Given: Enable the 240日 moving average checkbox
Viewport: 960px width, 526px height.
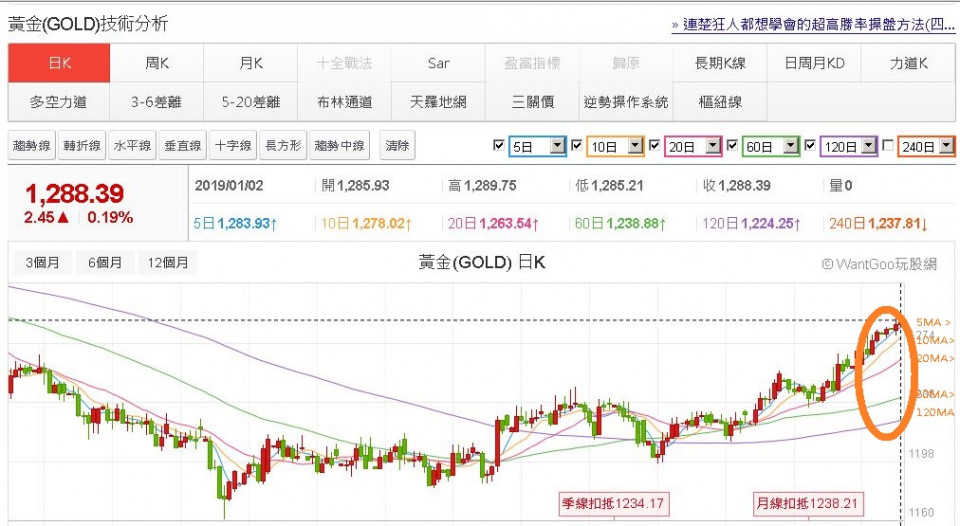Looking at the screenshot, I should pyautogui.click(x=888, y=146).
